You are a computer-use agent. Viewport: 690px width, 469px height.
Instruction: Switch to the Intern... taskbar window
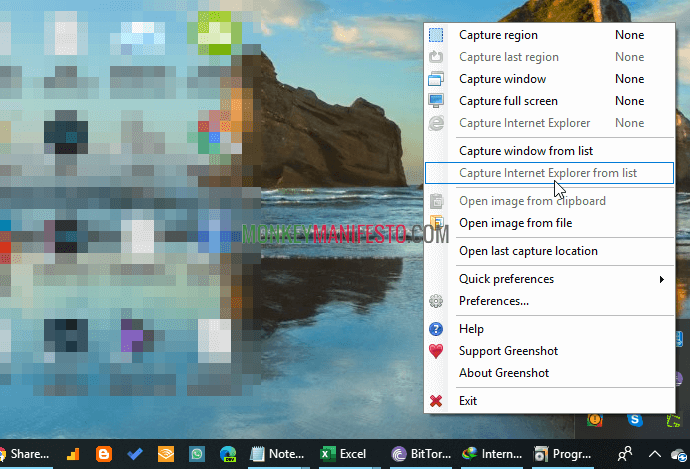492,454
